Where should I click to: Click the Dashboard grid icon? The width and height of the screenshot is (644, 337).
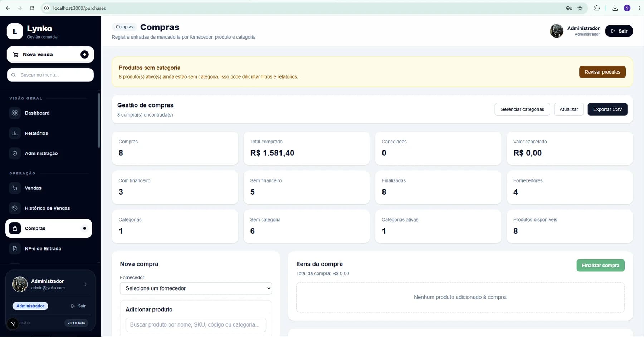pos(15,113)
